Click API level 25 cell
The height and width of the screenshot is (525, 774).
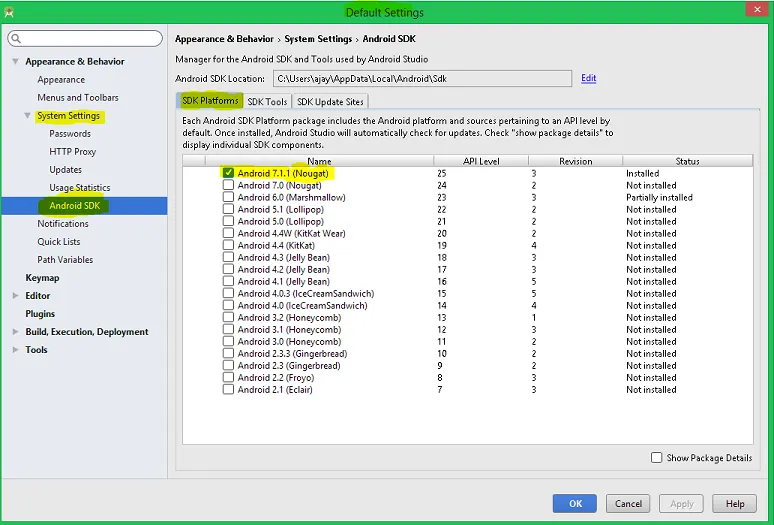pyautogui.click(x=442, y=173)
